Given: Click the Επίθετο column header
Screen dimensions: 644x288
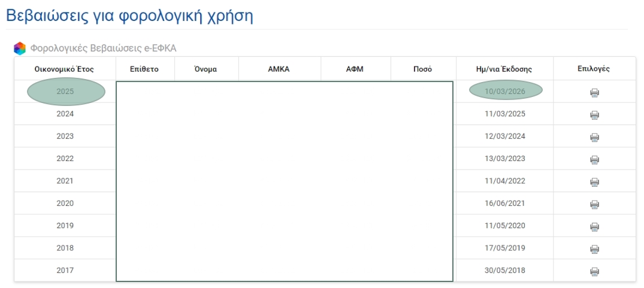Looking at the screenshot, I should [144, 69].
